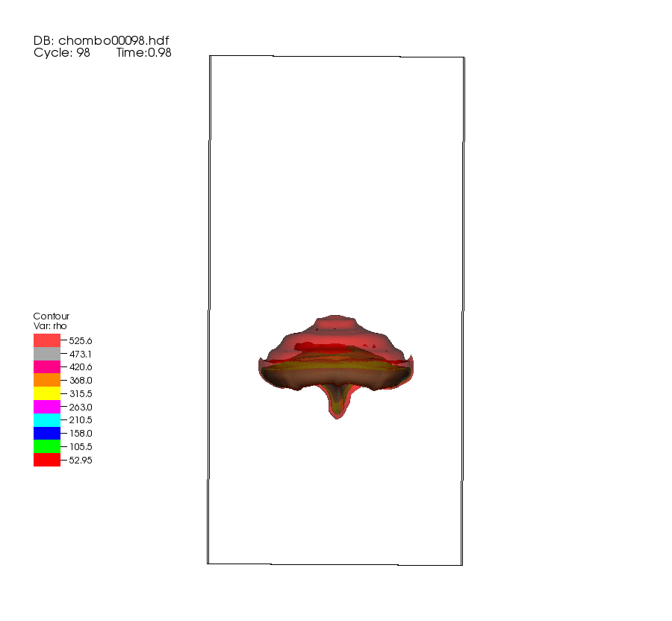672x621 pixels.
Task: Select the Var: rho legend label
Action: 52,326
